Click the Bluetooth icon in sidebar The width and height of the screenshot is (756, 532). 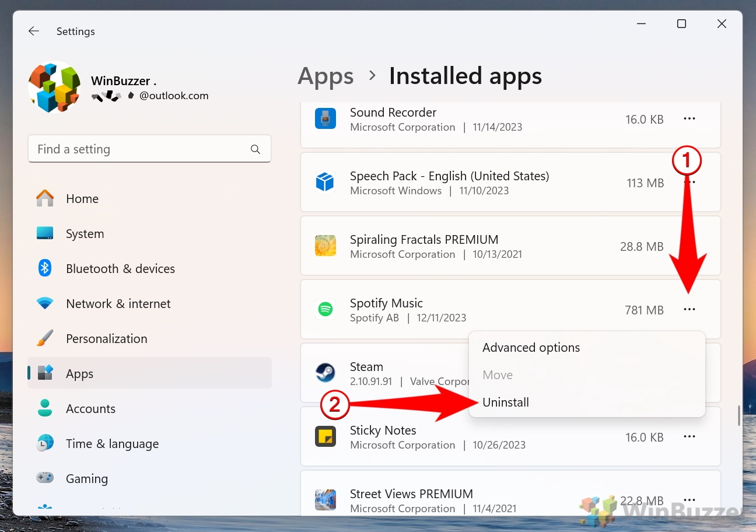click(45, 268)
